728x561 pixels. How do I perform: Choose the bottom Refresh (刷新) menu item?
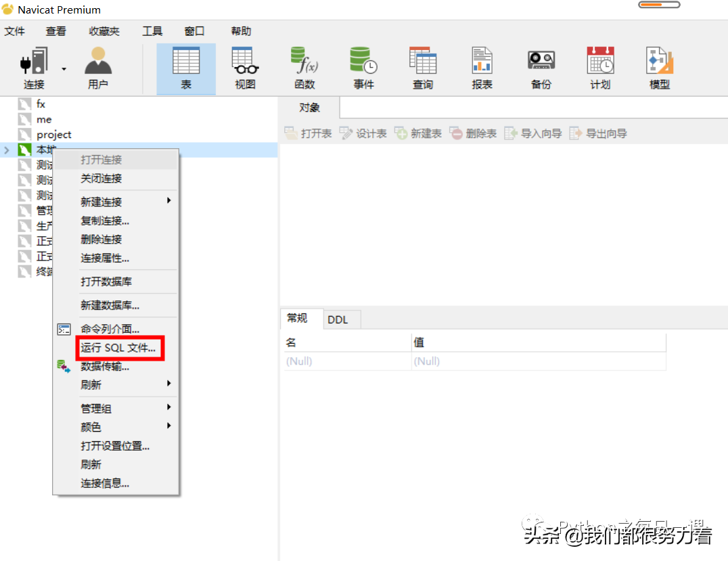tap(116, 464)
